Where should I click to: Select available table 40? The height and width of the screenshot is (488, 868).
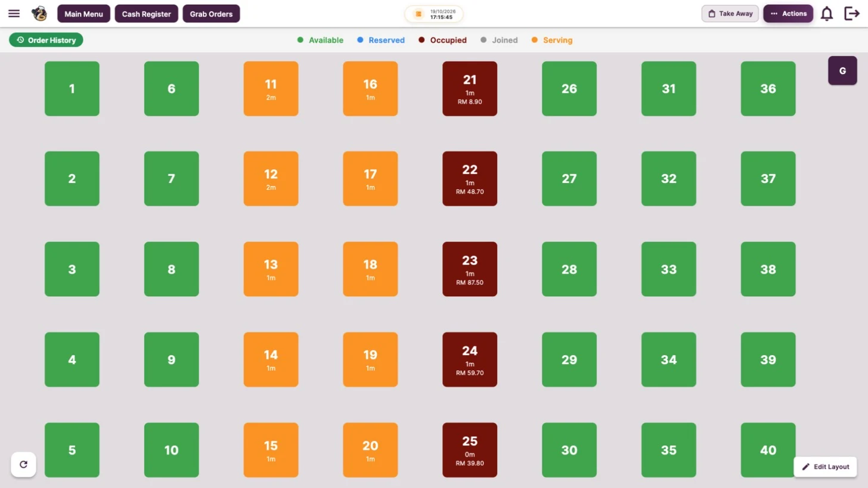tap(768, 450)
